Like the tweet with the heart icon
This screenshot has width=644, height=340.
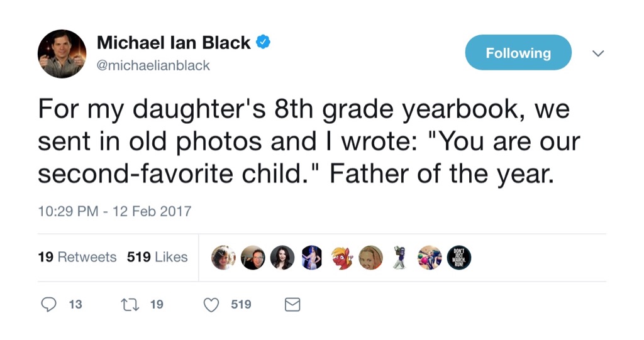click(212, 305)
